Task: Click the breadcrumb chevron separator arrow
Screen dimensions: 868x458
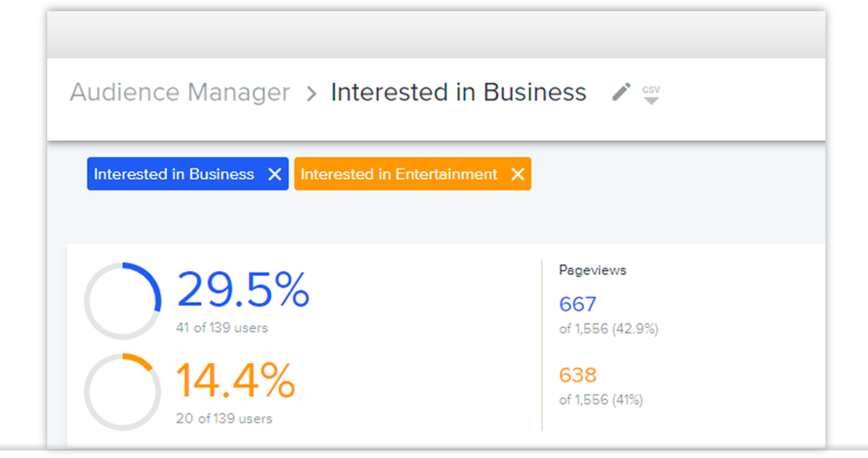Action: point(311,93)
